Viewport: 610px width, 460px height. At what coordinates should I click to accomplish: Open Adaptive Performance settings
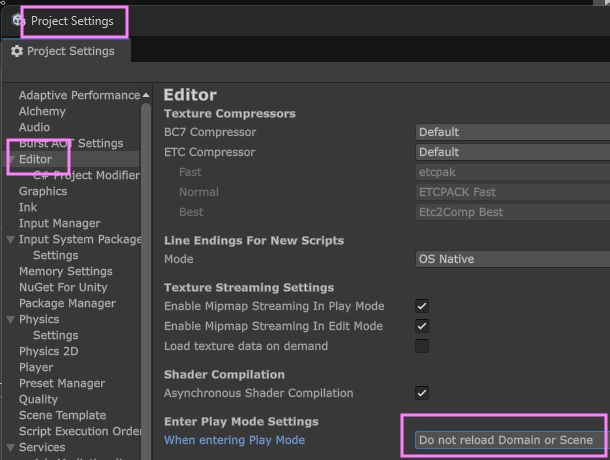[x=79, y=95]
